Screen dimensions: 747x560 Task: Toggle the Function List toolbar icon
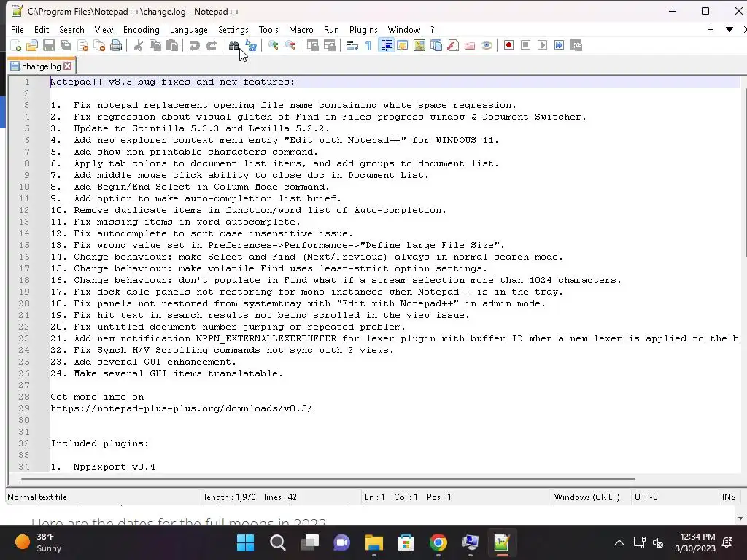click(x=453, y=46)
